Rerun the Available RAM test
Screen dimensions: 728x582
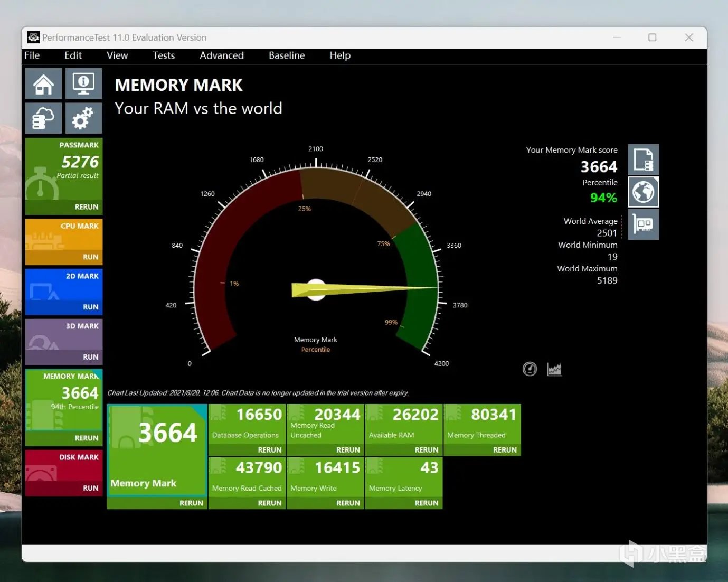pyautogui.click(x=427, y=450)
